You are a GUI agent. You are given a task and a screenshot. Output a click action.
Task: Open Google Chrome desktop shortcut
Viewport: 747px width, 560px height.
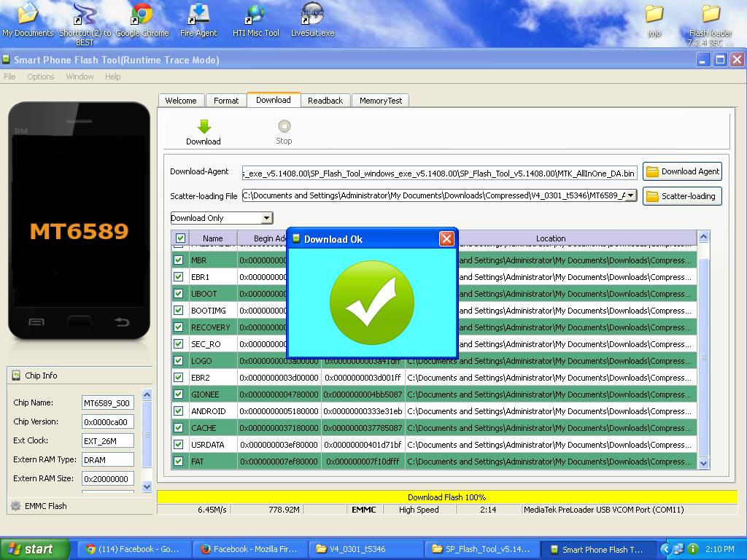tap(142, 15)
